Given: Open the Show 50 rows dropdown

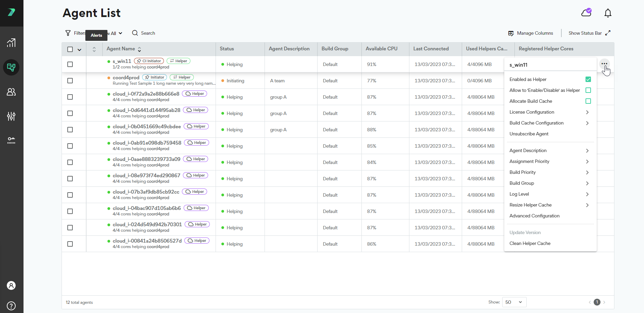Looking at the screenshot, I should (x=513, y=302).
